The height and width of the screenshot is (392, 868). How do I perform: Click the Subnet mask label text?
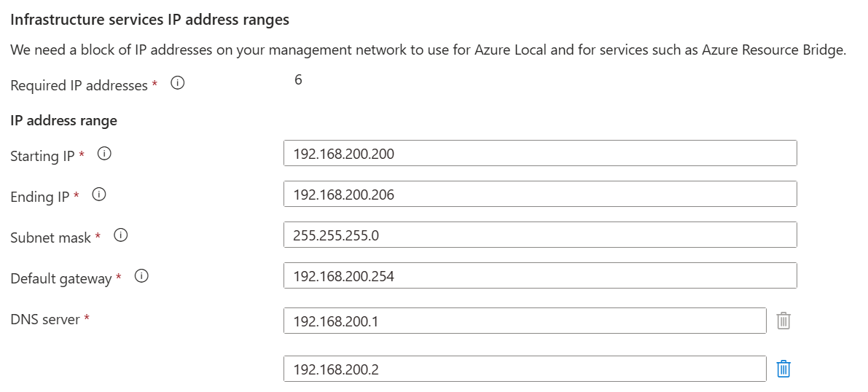coord(51,238)
